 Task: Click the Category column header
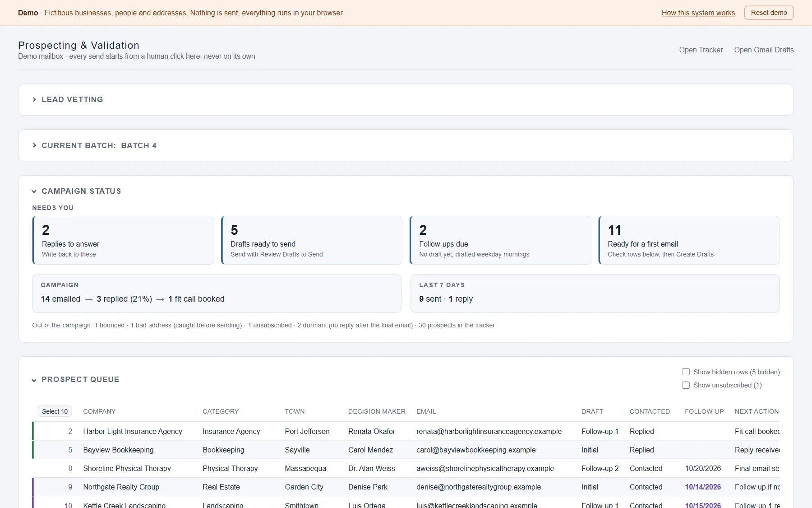pos(221,411)
